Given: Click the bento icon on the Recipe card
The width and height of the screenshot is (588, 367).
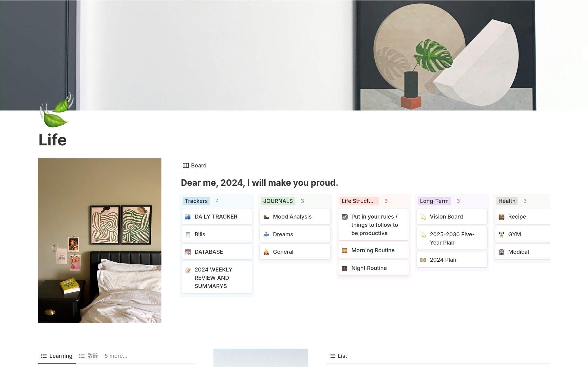Looking at the screenshot, I should point(502,216).
